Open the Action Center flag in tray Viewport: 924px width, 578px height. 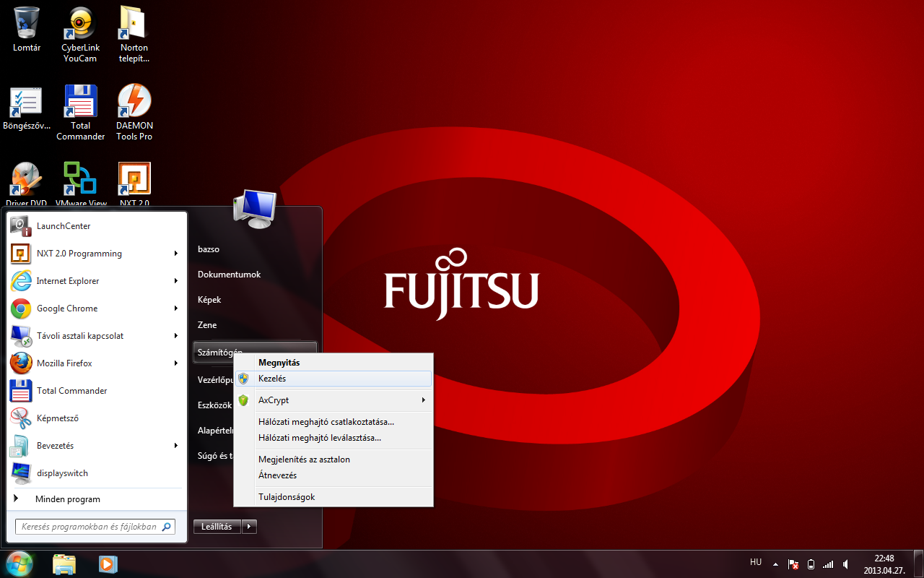pos(793,564)
